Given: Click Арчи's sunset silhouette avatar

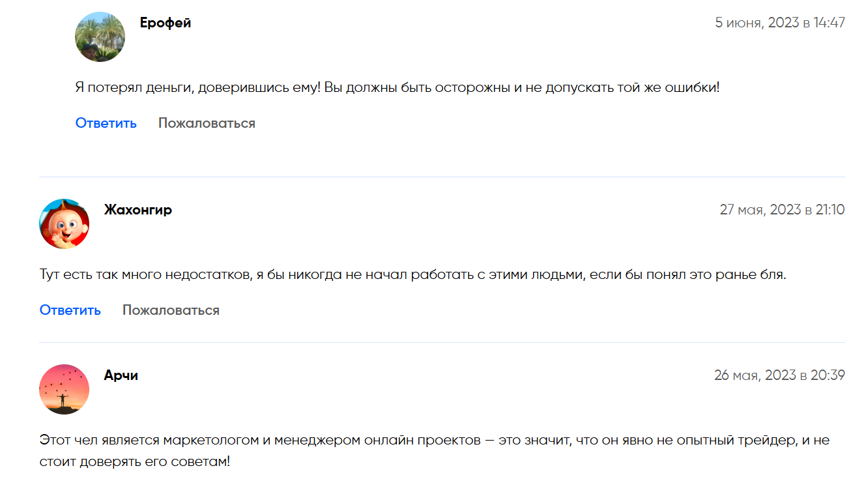Looking at the screenshot, I should coord(65,389).
